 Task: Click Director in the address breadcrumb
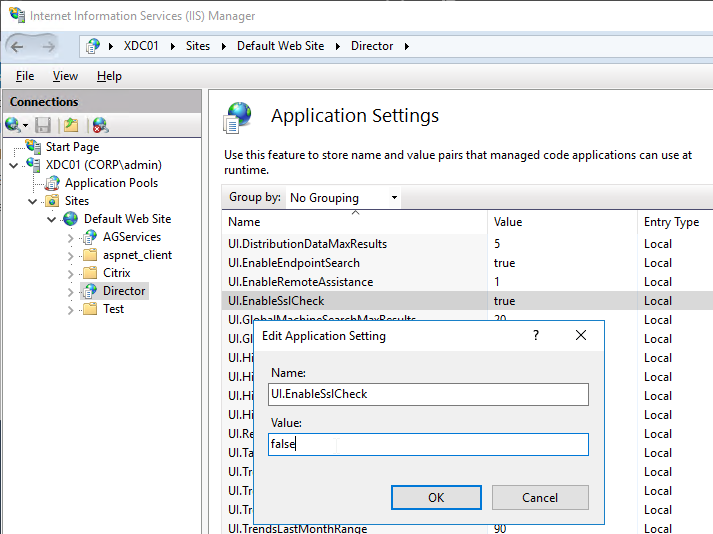[372, 46]
